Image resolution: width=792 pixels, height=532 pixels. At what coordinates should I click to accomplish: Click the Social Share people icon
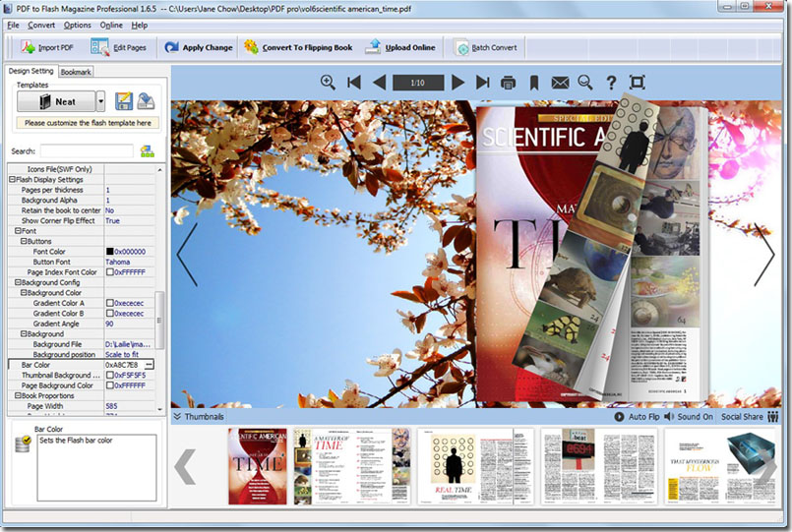772,416
